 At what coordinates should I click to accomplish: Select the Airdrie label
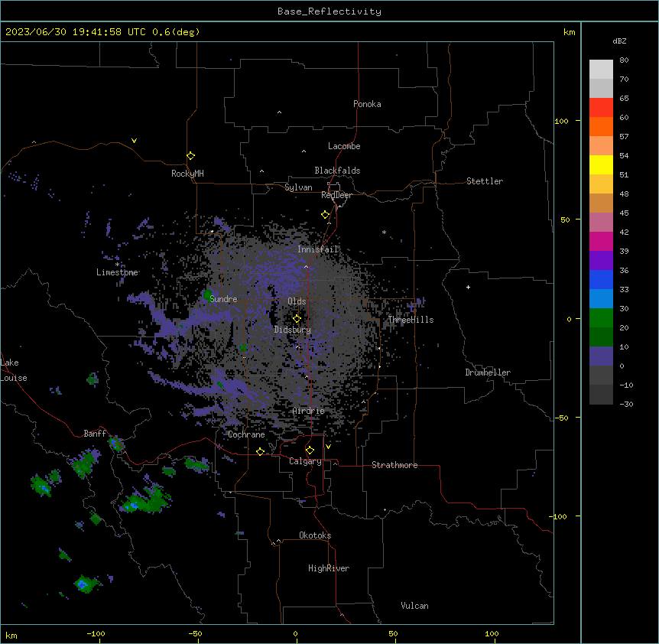309,411
